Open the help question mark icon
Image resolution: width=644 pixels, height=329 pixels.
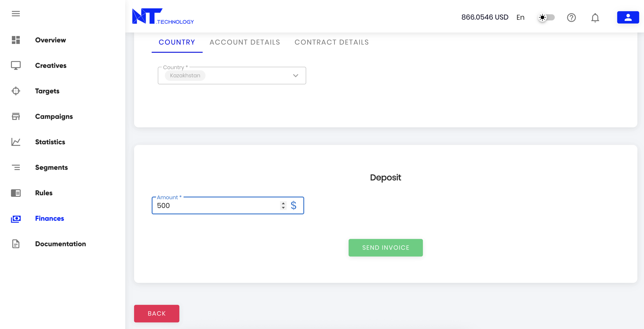click(x=571, y=17)
